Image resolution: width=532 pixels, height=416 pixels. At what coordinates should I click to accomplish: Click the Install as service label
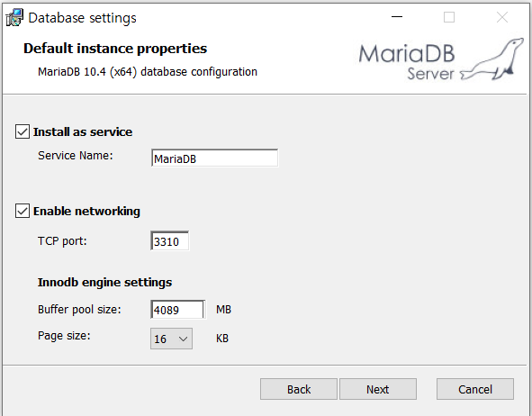(83, 131)
